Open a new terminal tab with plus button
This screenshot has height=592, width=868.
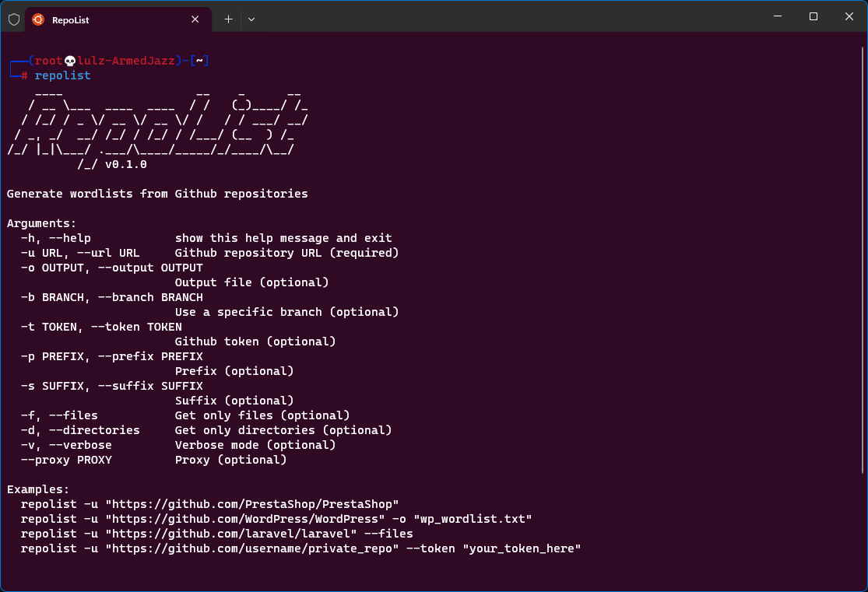(228, 19)
